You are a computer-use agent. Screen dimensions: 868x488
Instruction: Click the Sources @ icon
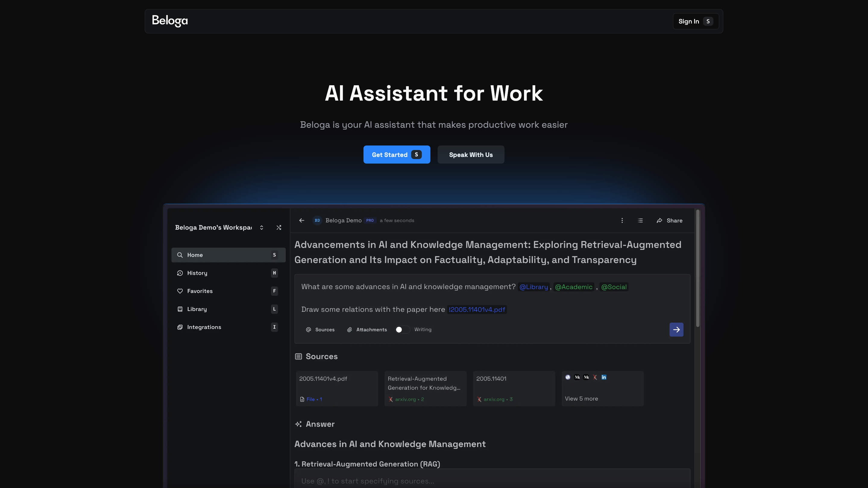308,329
